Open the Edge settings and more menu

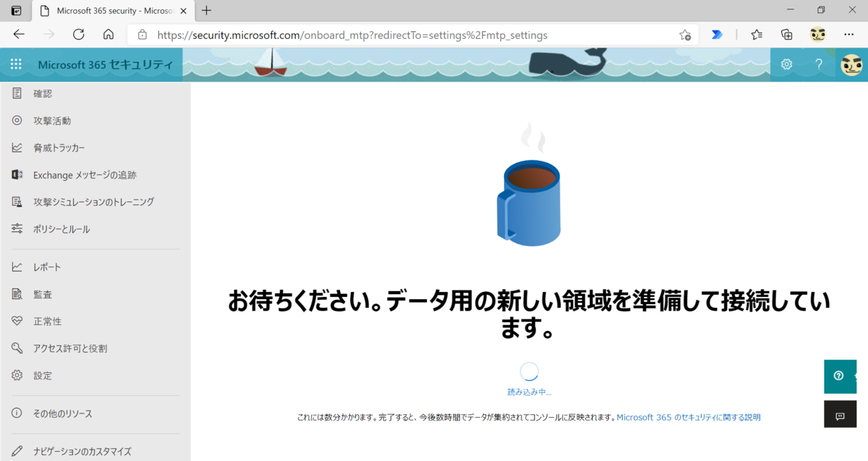coord(849,35)
